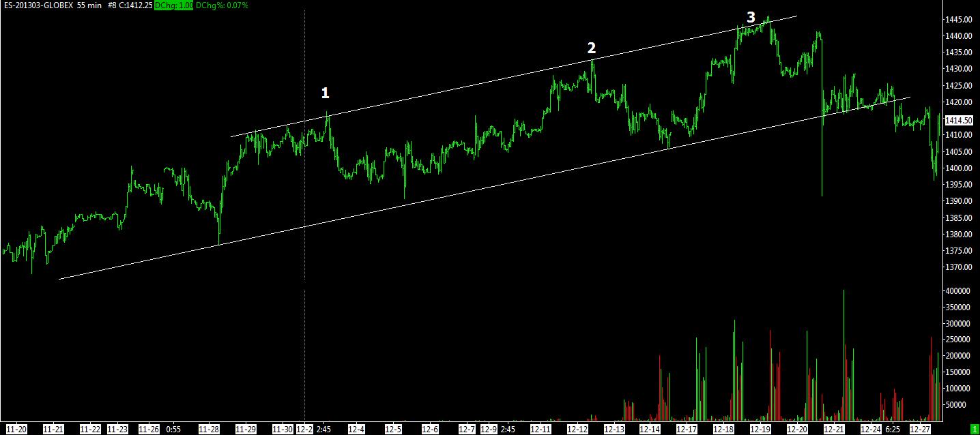This screenshot has width=980, height=435.
Task: Click the DChg%: 0.07% readout
Action: (222, 5)
